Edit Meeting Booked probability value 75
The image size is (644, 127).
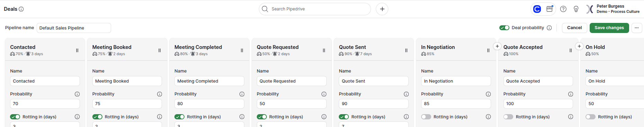127,104
